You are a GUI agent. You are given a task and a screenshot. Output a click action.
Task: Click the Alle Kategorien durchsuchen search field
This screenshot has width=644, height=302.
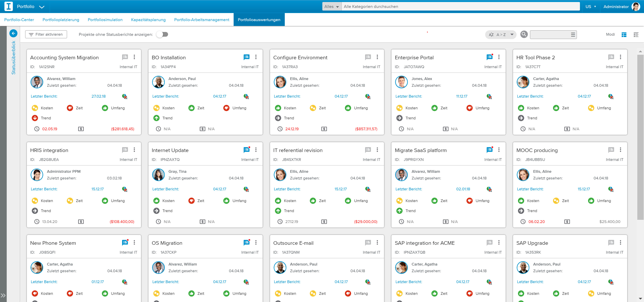460,7
